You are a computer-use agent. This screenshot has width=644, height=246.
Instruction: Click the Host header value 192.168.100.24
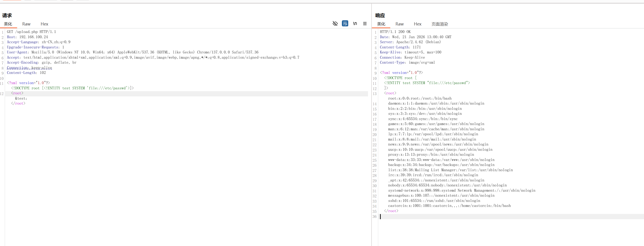click(33, 37)
